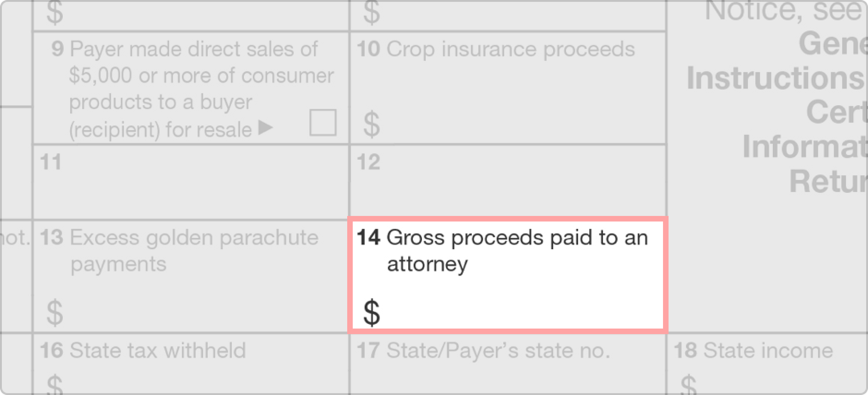Image resolution: width=868 pixels, height=395 pixels.
Task: Click inside empty box 12
Action: pyautogui.click(x=508, y=182)
